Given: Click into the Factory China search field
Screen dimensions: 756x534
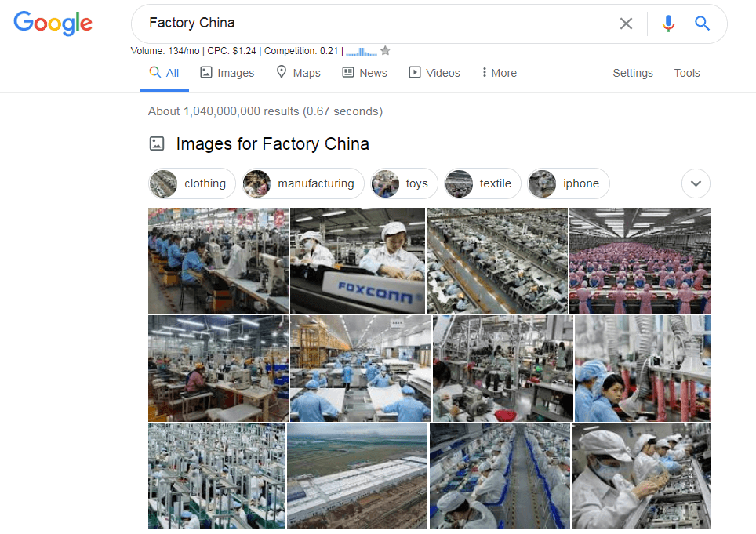Looking at the screenshot, I should pyautogui.click(x=376, y=24).
